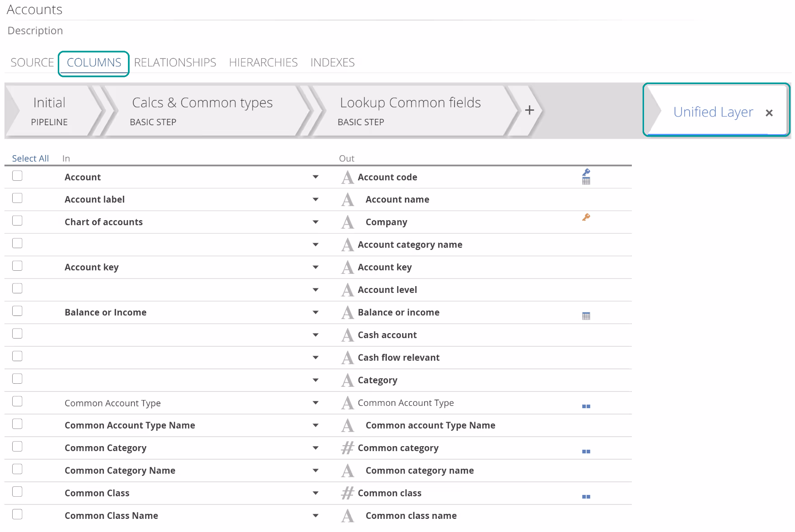
Task: Open the dropdown for Account label input
Action: point(315,199)
